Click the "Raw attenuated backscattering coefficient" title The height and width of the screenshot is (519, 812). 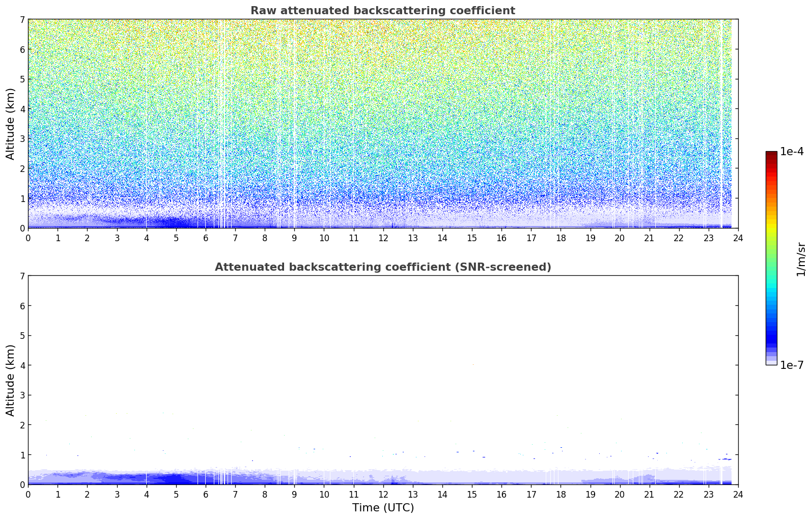coord(382,11)
